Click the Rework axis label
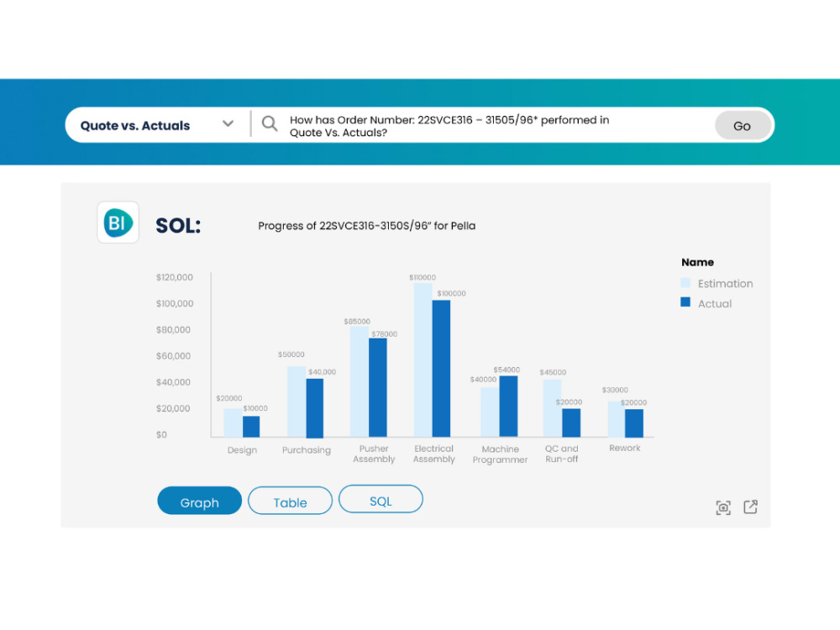 (625, 448)
